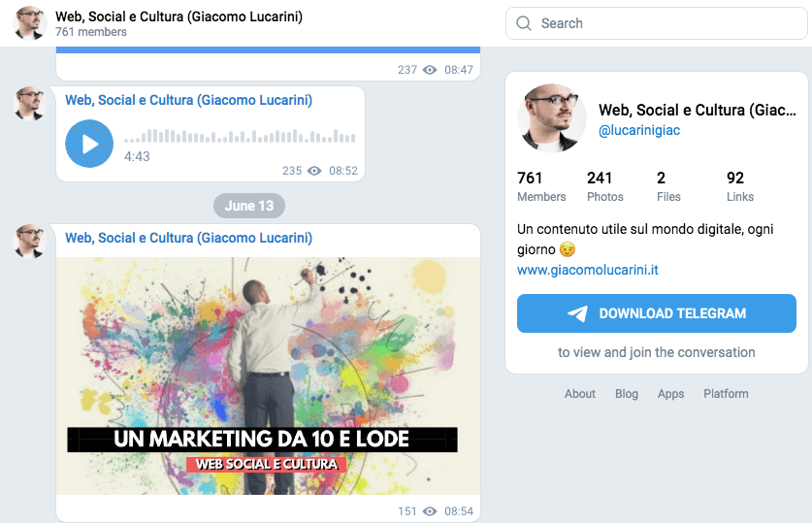Screen dimensions: 812x523
Task: Open the Un Marketing da 10 e Lode image
Action: tap(268, 376)
